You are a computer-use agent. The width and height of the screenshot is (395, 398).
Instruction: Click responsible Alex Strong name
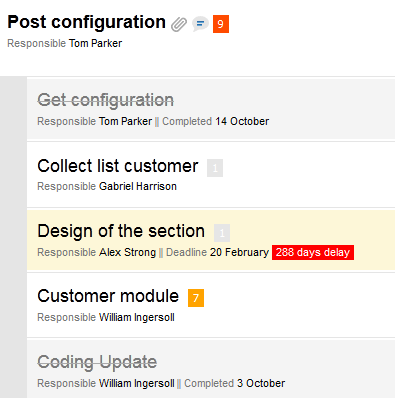tap(127, 252)
